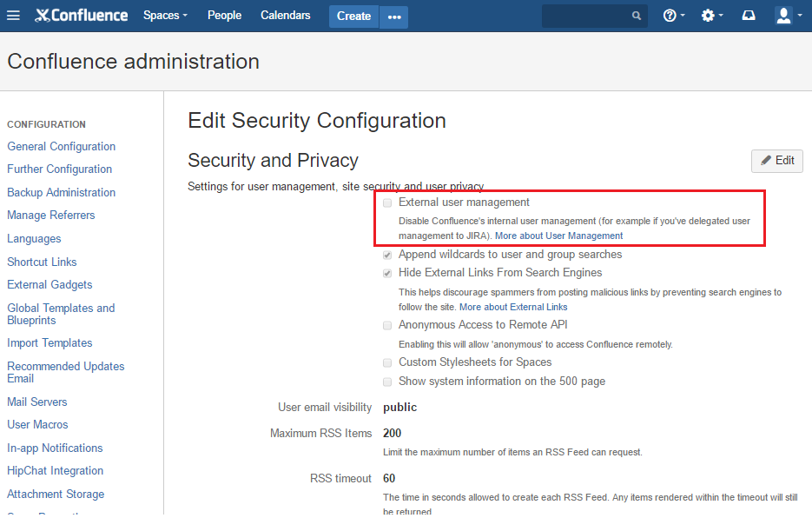Open Languages in sidebar
The width and height of the screenshot is (812, 518).
tap(34, 238)
